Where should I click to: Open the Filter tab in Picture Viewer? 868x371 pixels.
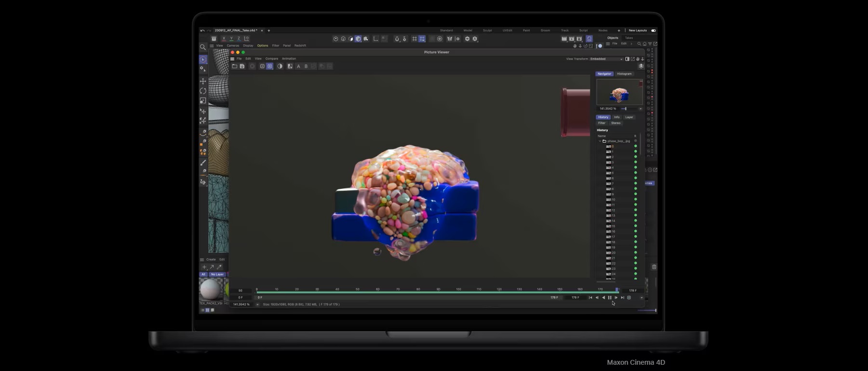tap(602, 123)
